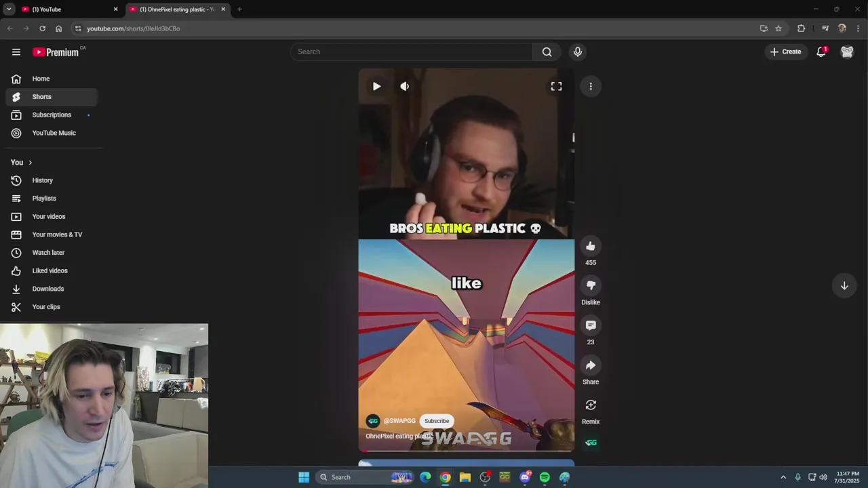Open Spotify from the taskbar
Image resolution: width=868 pixels, height=488 pixels.
[545, 477]
